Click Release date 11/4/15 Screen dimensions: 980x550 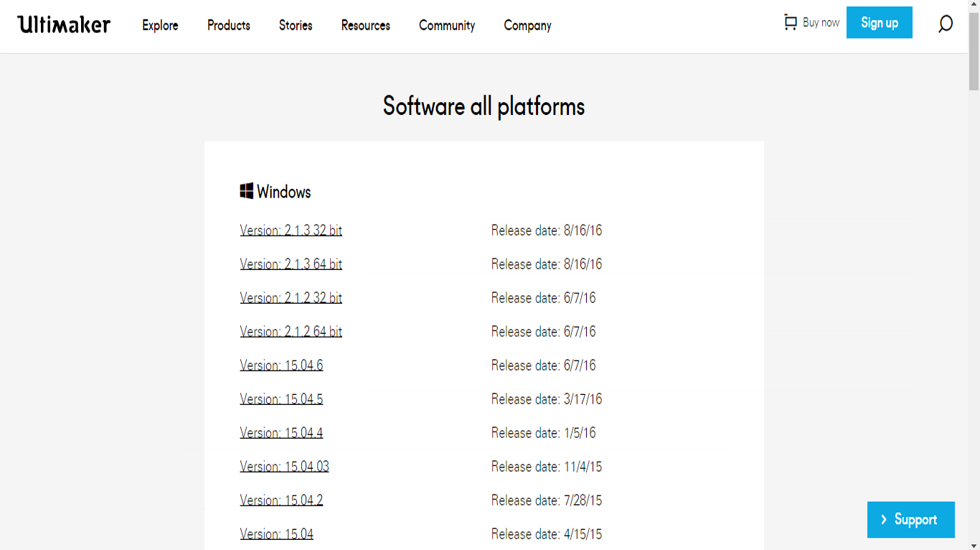pyautogui.click(x=547, y=467)
